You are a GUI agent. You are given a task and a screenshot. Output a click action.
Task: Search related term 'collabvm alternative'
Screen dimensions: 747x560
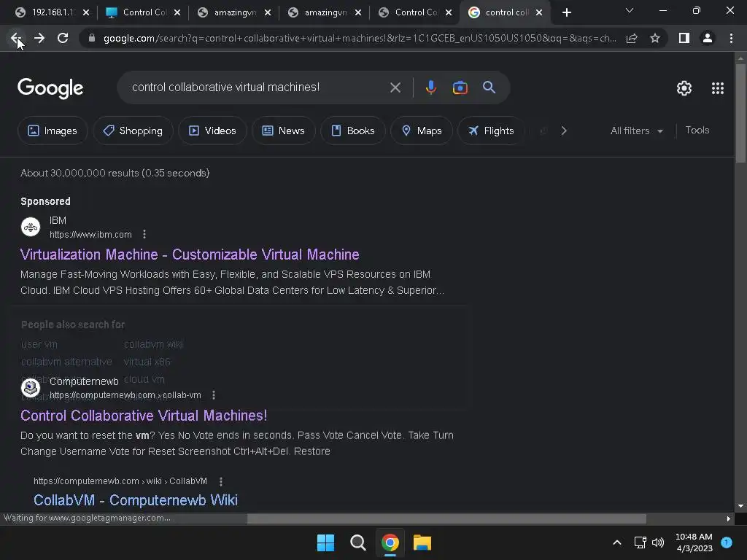pyautogui.click(x=66, y=362)
